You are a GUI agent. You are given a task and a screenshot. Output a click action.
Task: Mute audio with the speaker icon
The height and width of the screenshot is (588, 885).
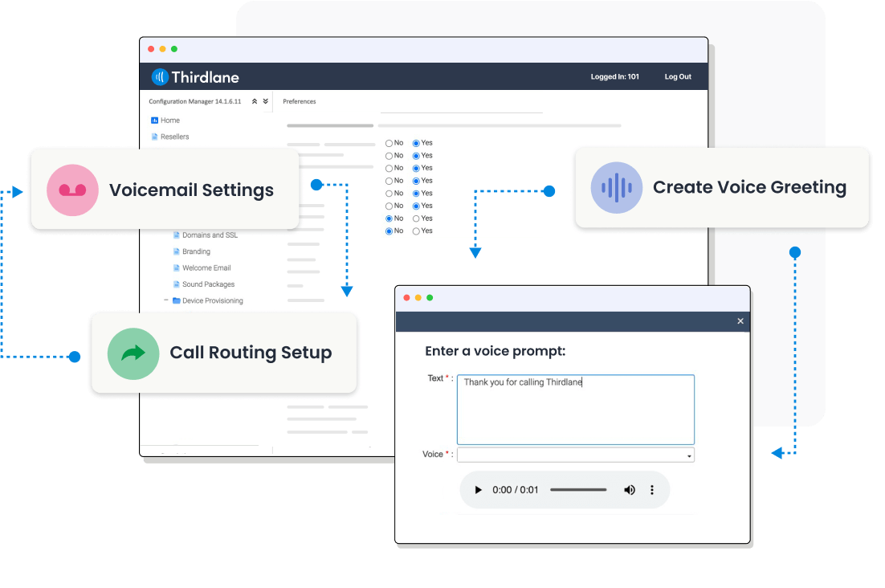point(630,490)
